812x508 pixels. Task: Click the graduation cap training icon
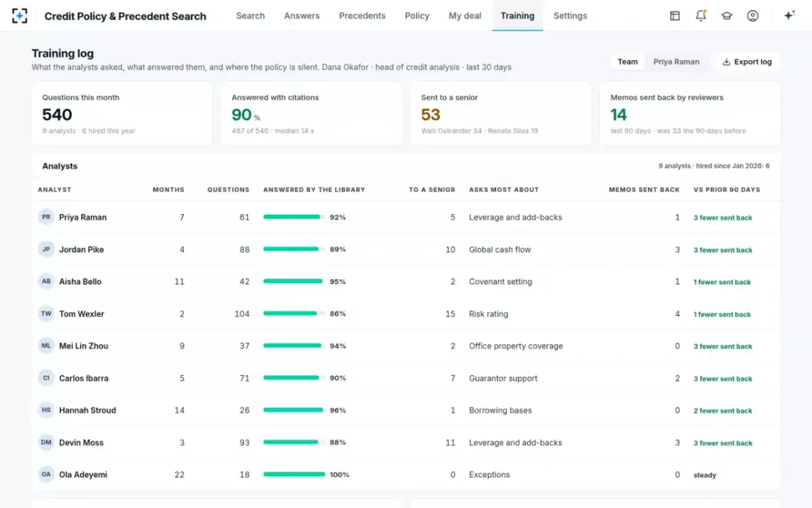[x=727, y=16]
